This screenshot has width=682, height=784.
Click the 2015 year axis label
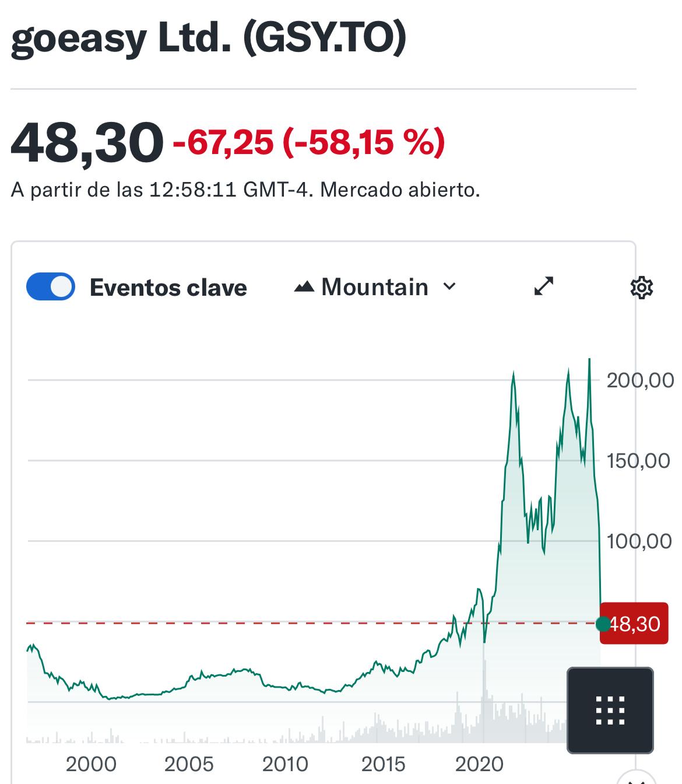[383, 764]
